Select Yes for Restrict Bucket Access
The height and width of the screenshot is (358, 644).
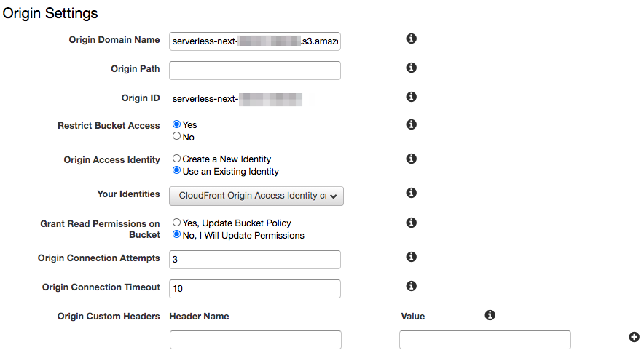click(x=176, y=124)
